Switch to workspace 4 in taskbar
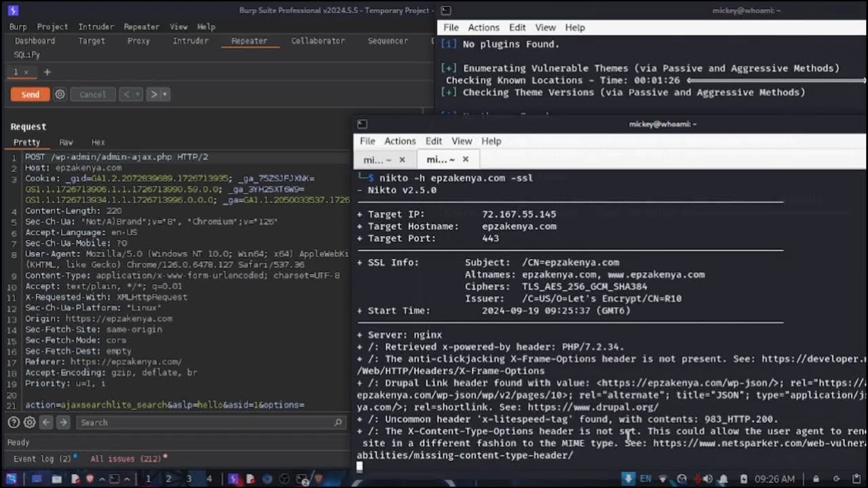The image size is (868, 488). click(209, 479)
